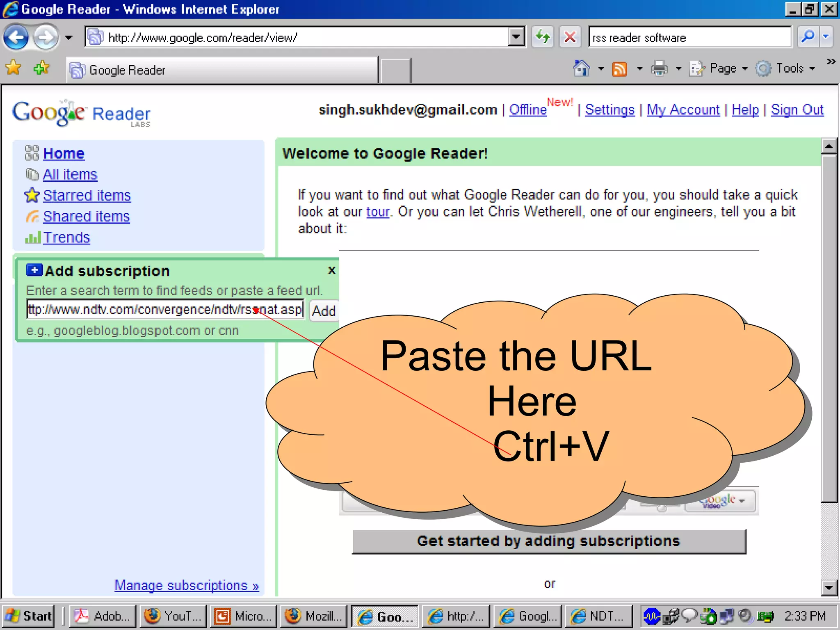Open the recent pages dropdown arrow
The width and height of the screenshot is (840, 630).
[x=69, y=38]
